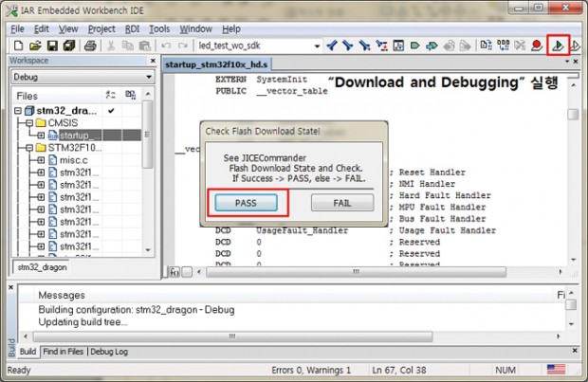Switch to the Debug Log tab
The height and width of the screenshot is (382, 588).
coord(109,352)
